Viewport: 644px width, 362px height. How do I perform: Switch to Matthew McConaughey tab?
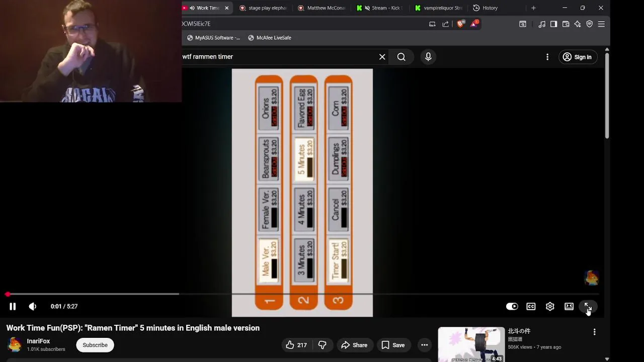click(321, 8)
